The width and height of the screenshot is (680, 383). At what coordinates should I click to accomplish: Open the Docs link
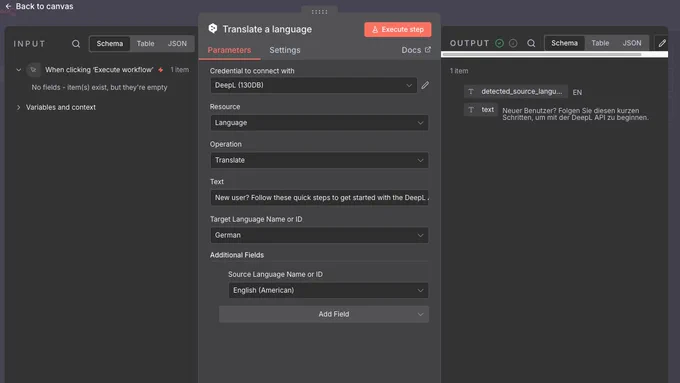416,50
